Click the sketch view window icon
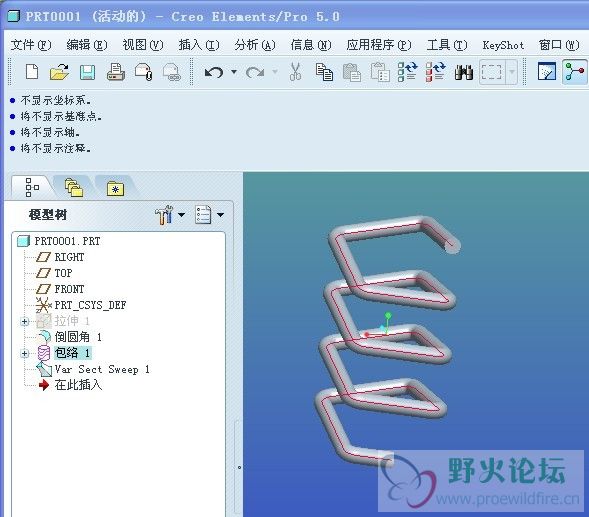This screenshot has width=589, height=517. [547, 71]
